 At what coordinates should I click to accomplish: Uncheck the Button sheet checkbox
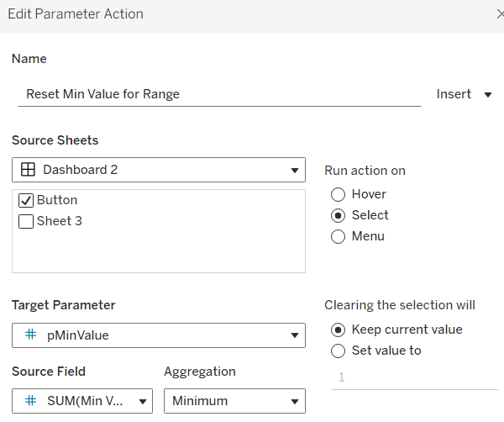tap(26, 201)
